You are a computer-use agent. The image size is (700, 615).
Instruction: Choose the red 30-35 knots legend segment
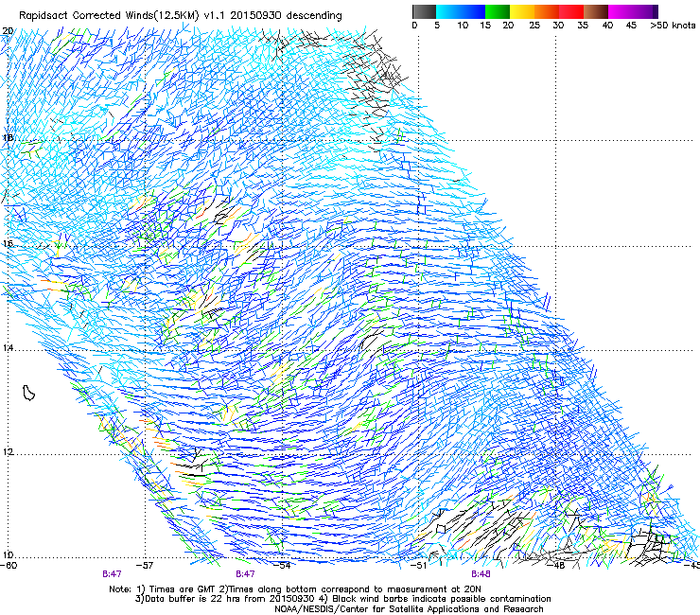coord(571,11)
